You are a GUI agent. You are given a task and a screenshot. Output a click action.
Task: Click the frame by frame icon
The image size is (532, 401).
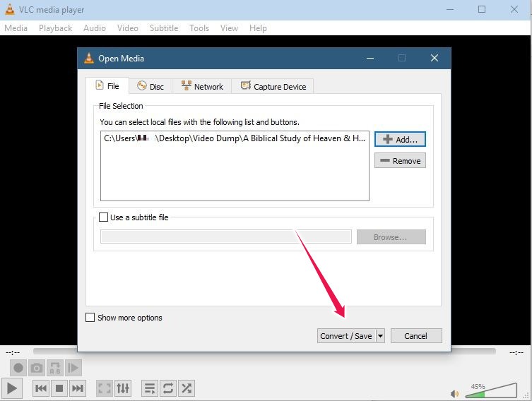(x=73, y=368)
